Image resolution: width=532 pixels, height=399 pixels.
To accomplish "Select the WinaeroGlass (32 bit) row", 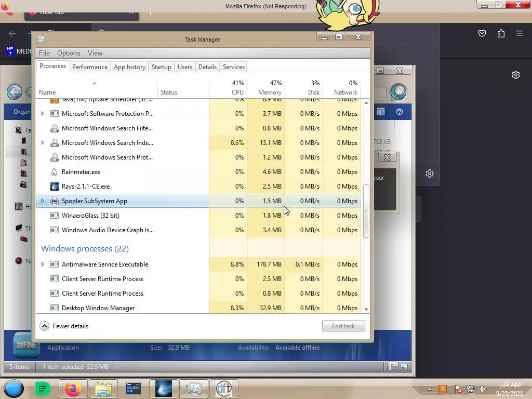I will 198,216.
